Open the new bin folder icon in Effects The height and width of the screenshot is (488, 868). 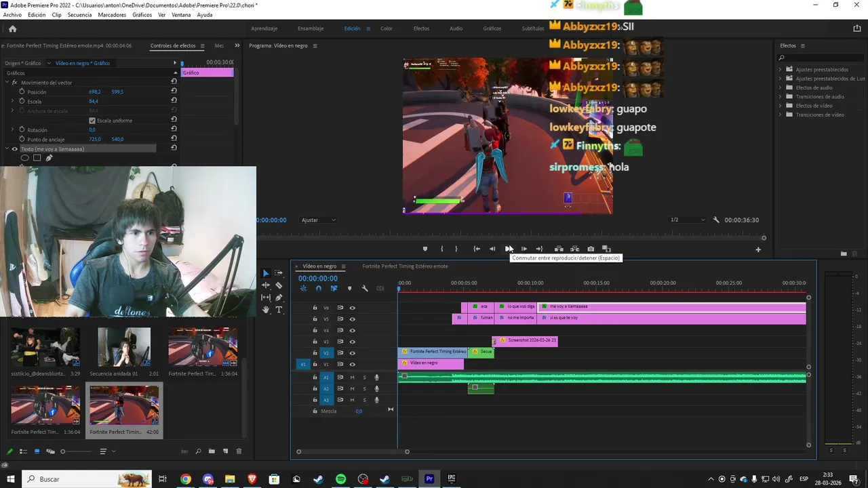pos(844,253)
